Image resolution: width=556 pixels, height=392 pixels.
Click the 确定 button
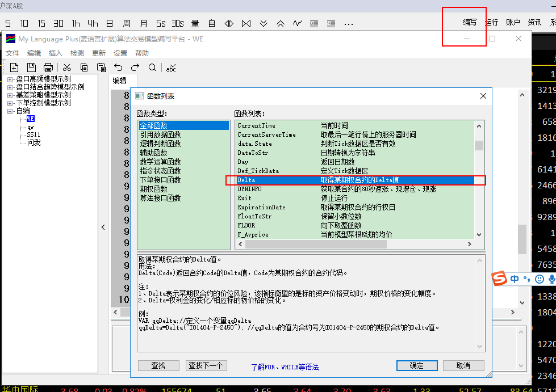(x=416, y=366)
